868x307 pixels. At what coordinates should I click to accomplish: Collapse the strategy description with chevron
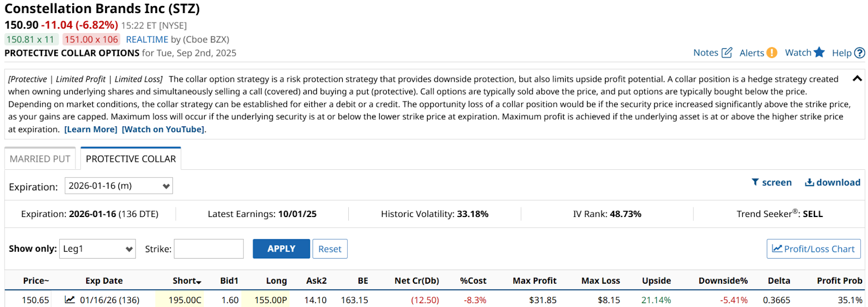tap(857, 79)
